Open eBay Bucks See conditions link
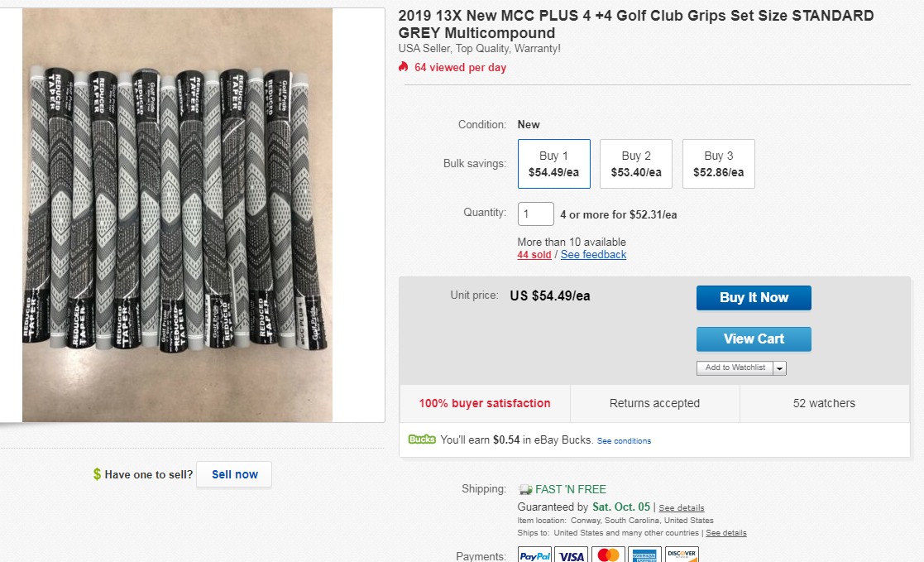This screenshot has height=562, width=924. click(624, 441)
